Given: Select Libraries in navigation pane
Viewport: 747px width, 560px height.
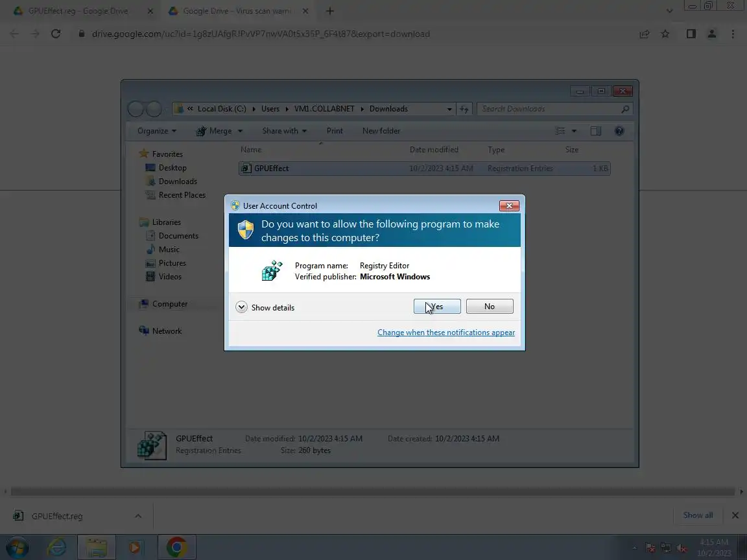Looking at the screenshot, I should 166,222.
